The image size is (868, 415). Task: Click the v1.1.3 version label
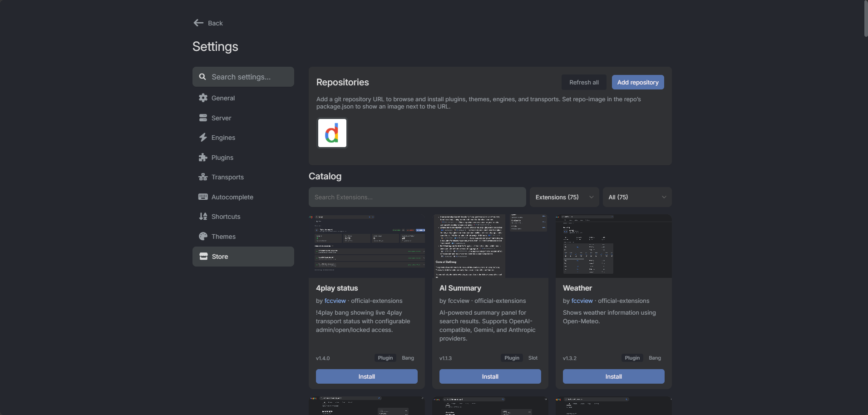[x=445, y=358]
